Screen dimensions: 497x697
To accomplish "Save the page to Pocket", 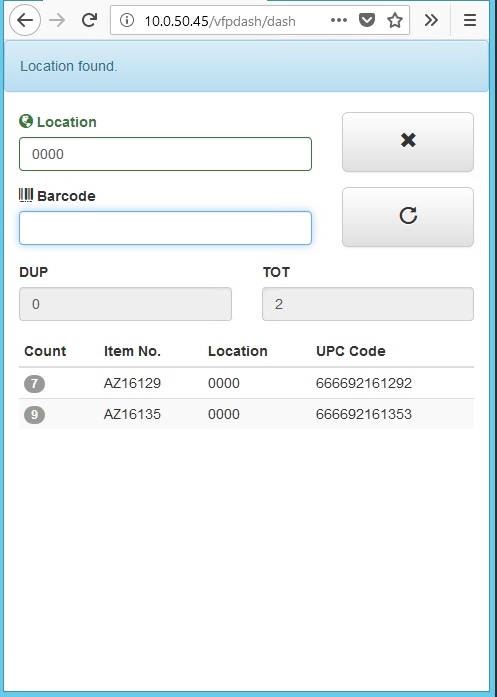I will click(x=367, y=20).
